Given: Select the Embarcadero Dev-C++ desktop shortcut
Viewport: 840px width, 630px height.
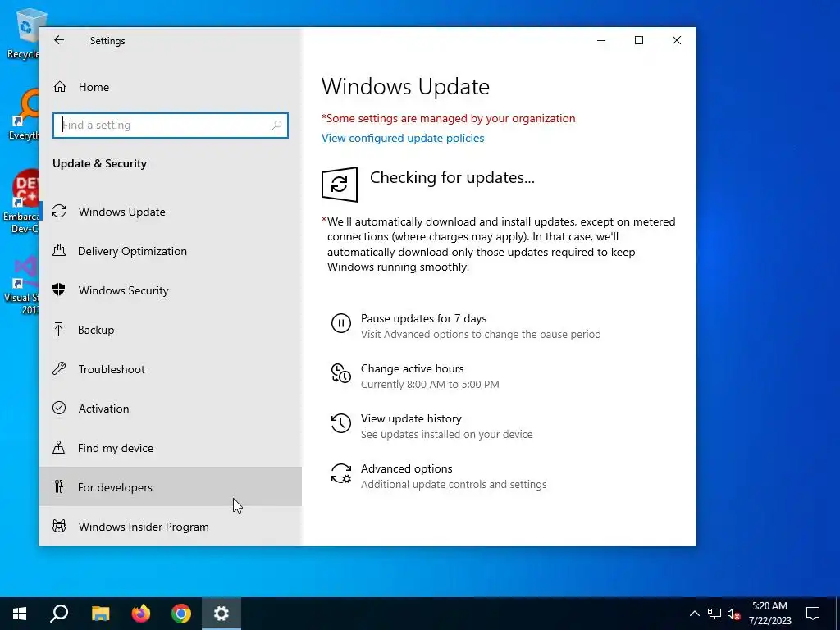Looking at the screenshot, I should (x=21, y=202).
